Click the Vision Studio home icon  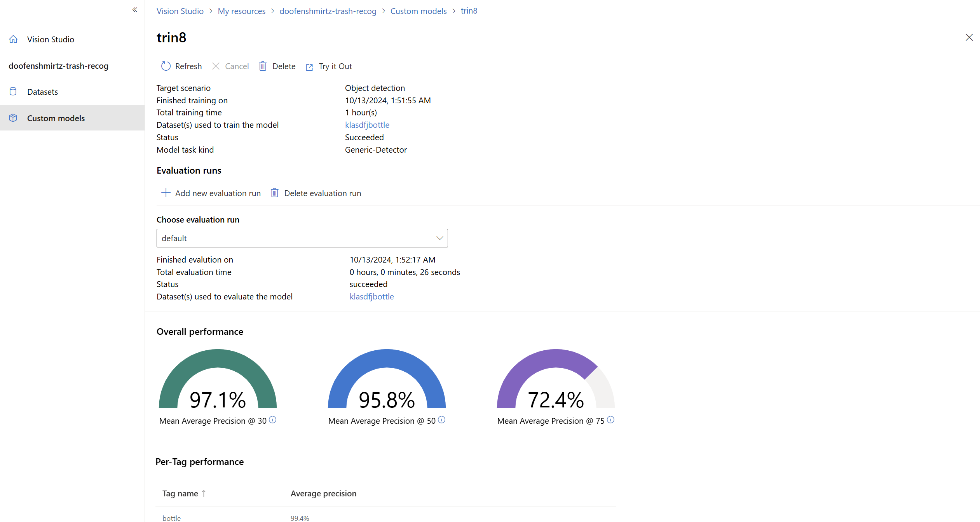tap(14, 39)
